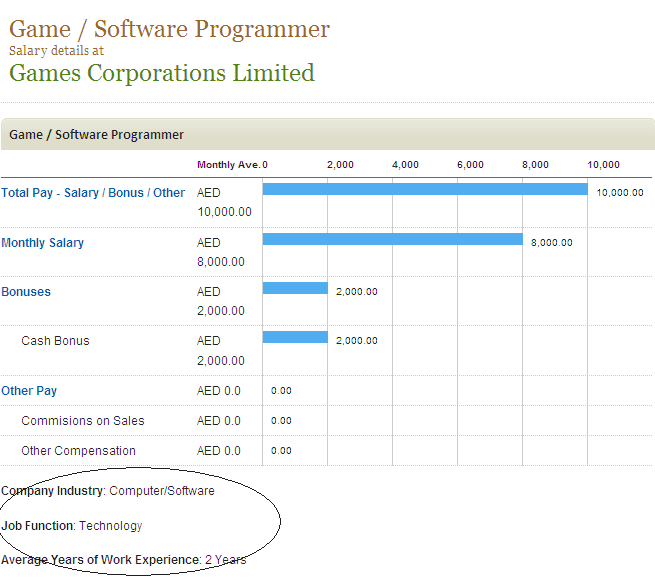Click the 10,000 axis label
Screen dimensions: 655x581
click(603, 165)
